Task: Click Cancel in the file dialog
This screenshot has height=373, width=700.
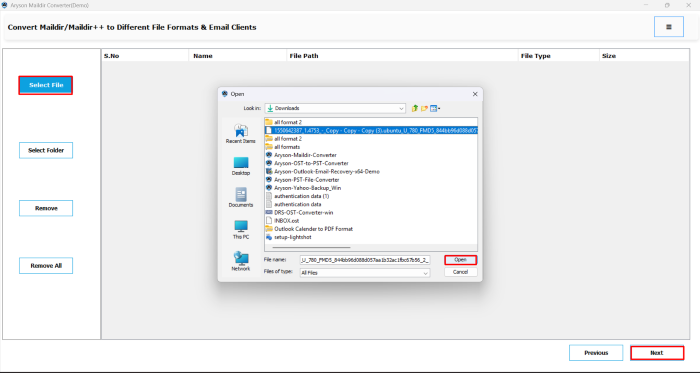Action: click(x=460, y=272)
